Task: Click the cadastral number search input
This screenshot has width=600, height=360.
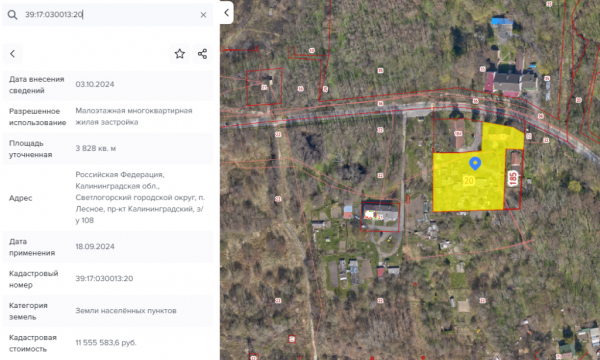Action: [x=108, y=15]
